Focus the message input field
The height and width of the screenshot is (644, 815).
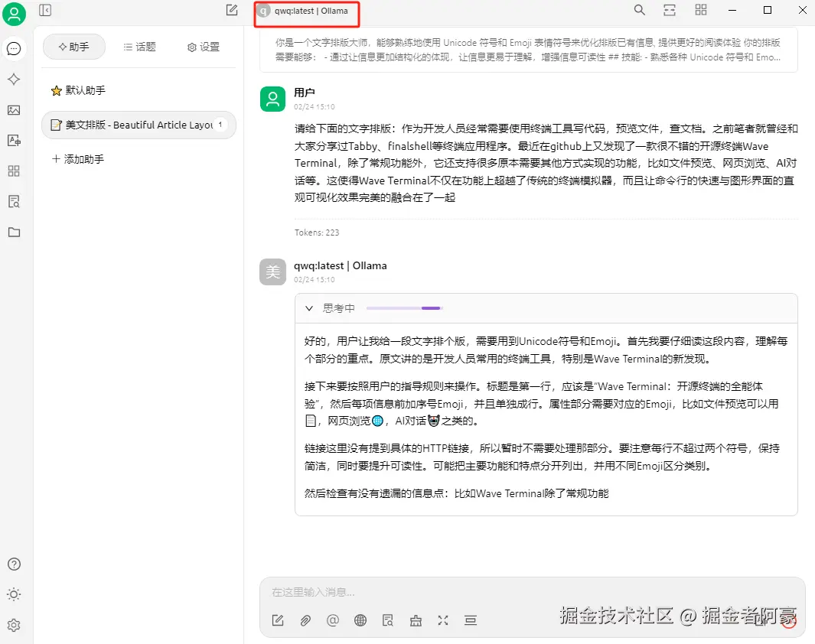tap(533, 592)
